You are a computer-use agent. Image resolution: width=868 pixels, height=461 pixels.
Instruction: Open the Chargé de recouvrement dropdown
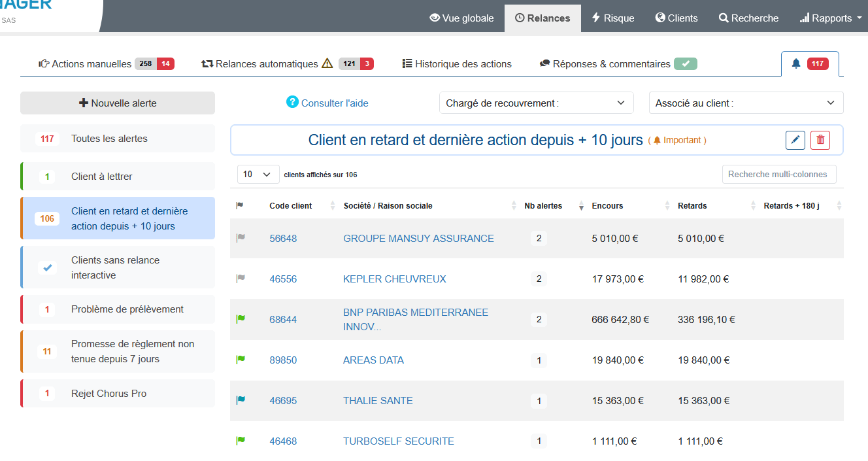click(536, 103)
